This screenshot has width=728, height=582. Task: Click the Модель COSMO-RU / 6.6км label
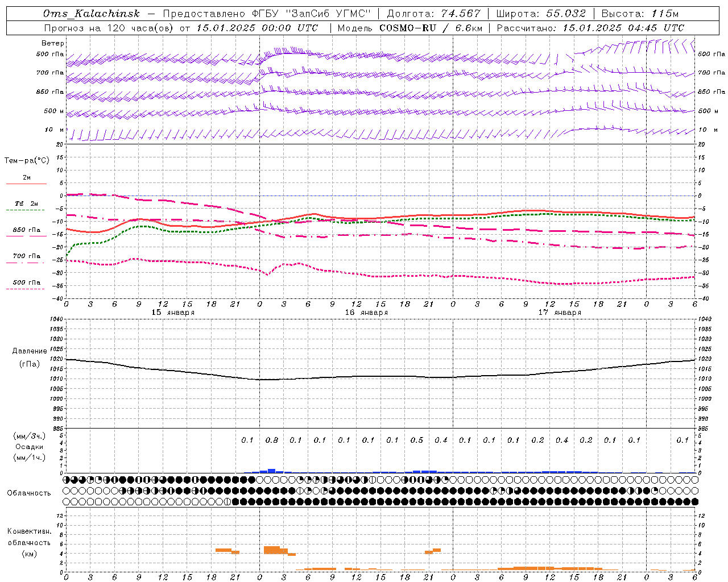[410, 28]
